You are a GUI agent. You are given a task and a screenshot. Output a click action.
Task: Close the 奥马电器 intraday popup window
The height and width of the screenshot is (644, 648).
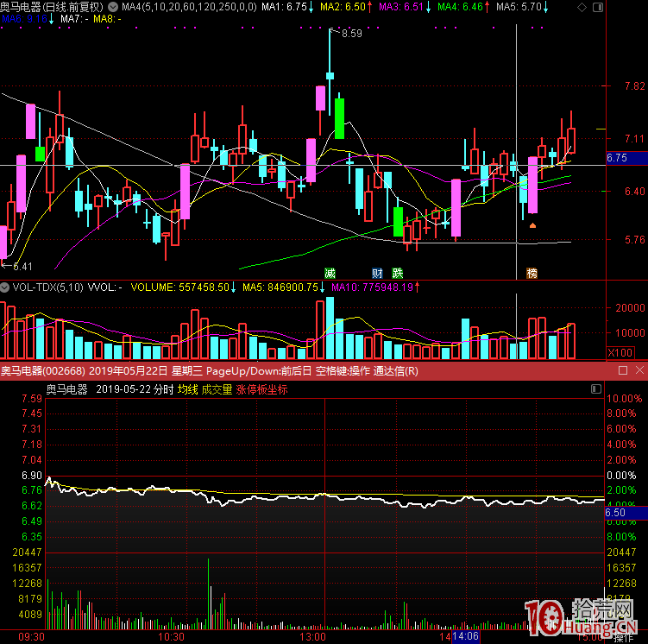639,370
